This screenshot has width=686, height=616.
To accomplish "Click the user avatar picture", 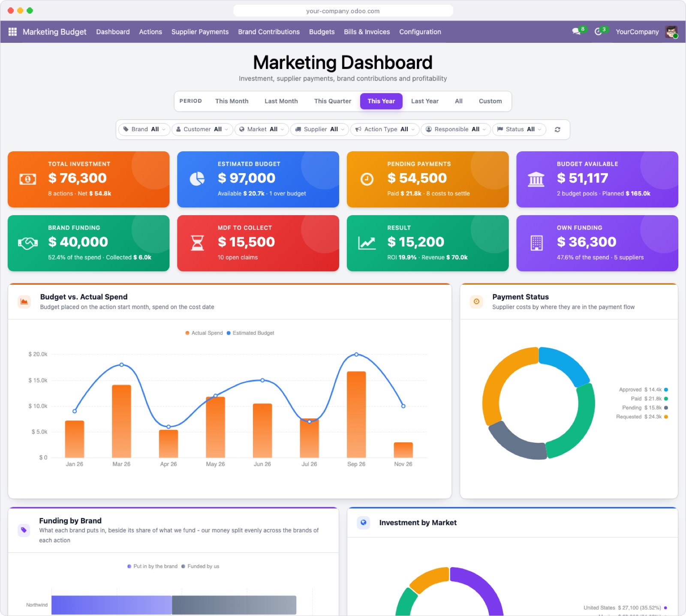I will click(x=671, y=32).
